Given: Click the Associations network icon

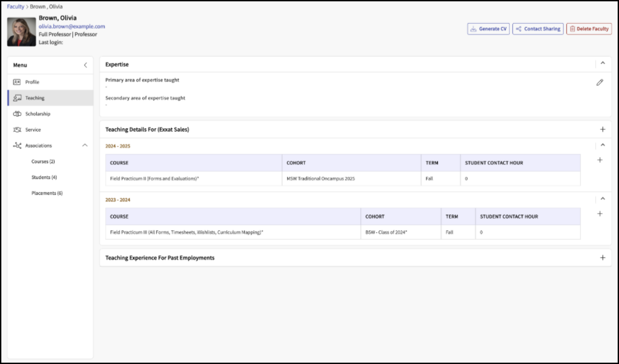Looking at the screenshot, I should (x=17, y=145).
